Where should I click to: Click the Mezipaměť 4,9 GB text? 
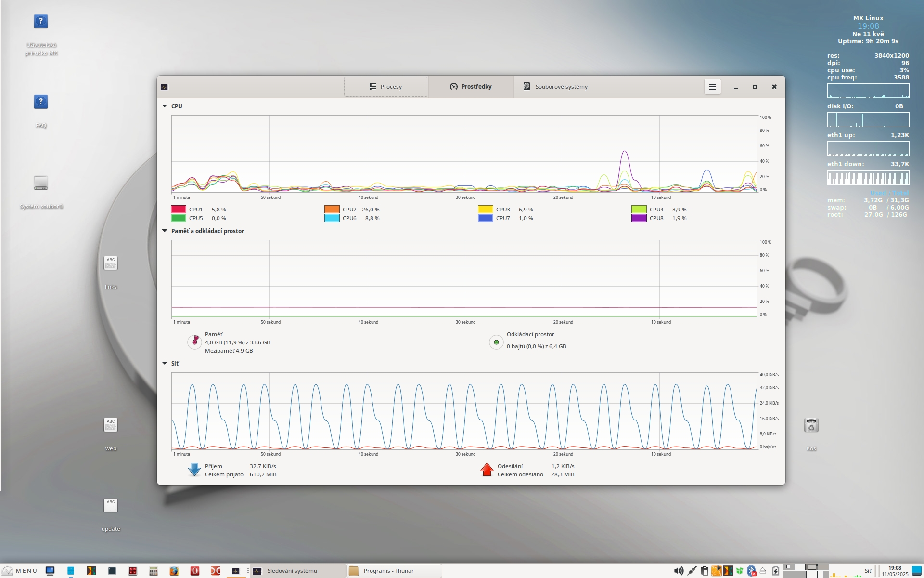point(229,351)
